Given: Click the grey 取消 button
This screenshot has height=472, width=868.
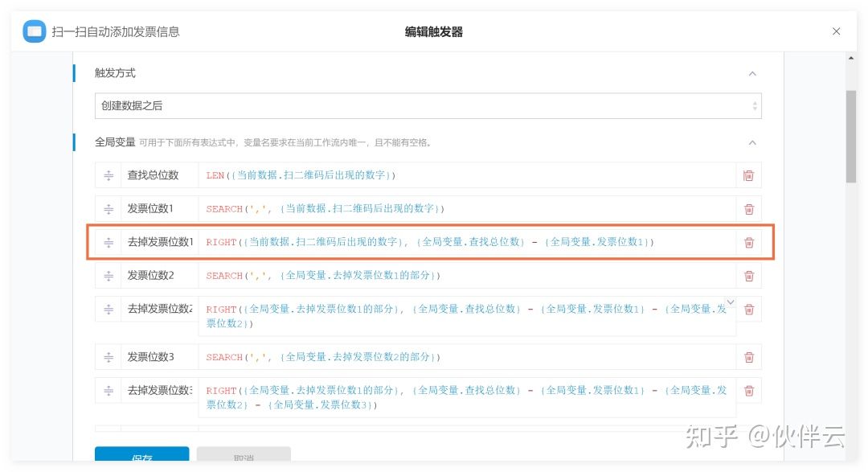Looking at the screenshot, I should pyautogui.click(x=244, y=457).
